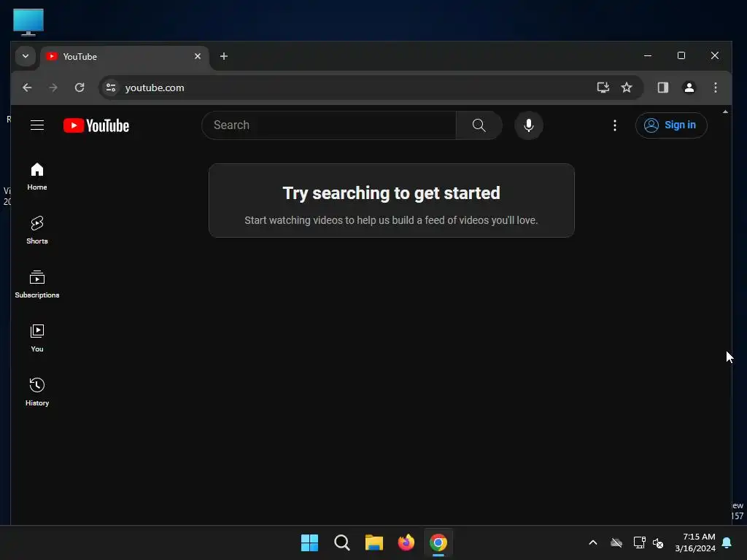Image resolution: width=747 pixels, height=560 pixels.
Task: Open YouTube settings three-dot menu
Action: point(614,125)
